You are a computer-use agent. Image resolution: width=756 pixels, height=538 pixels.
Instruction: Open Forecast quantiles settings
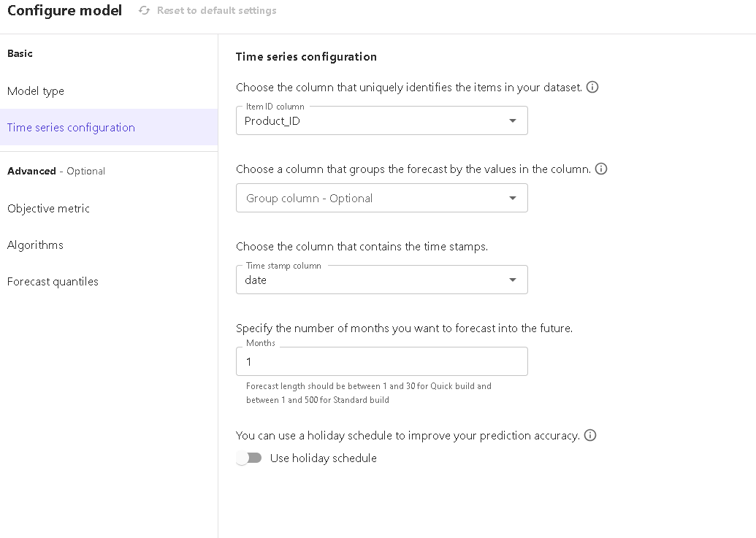click(x=53, y=282)
